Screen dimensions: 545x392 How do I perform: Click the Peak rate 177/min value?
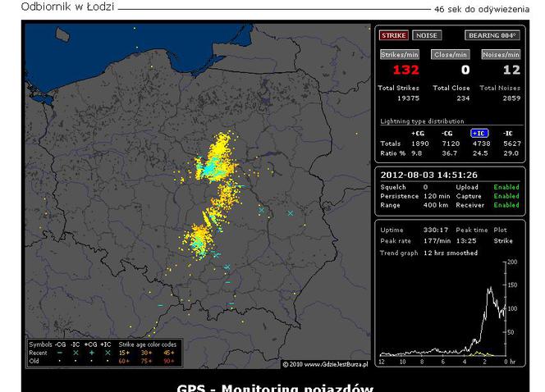tap(437, 240)
